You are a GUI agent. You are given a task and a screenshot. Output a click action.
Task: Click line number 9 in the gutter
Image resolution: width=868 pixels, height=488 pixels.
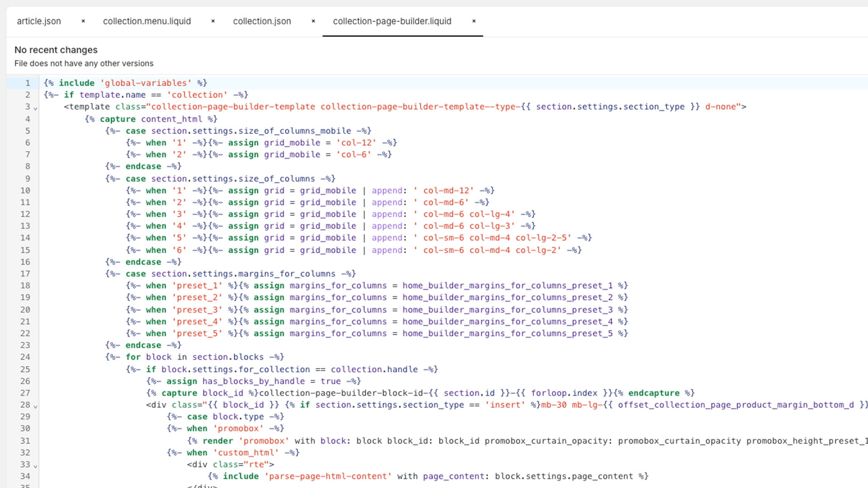[28, 179]
